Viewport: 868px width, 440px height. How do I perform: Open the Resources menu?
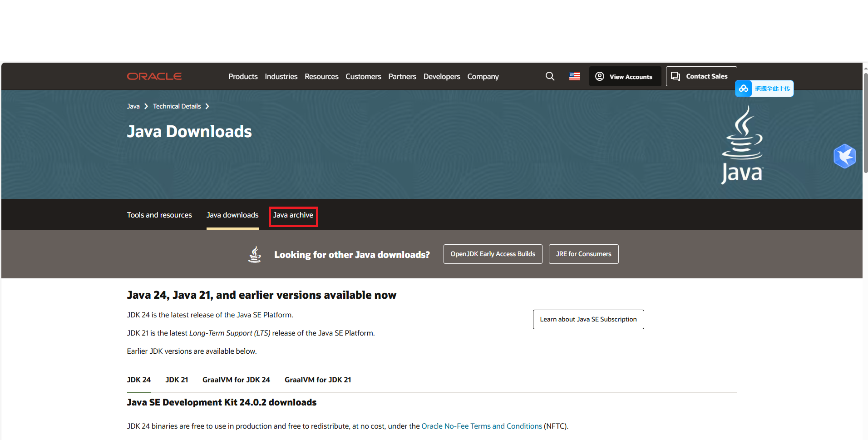(x=321, y=76)
